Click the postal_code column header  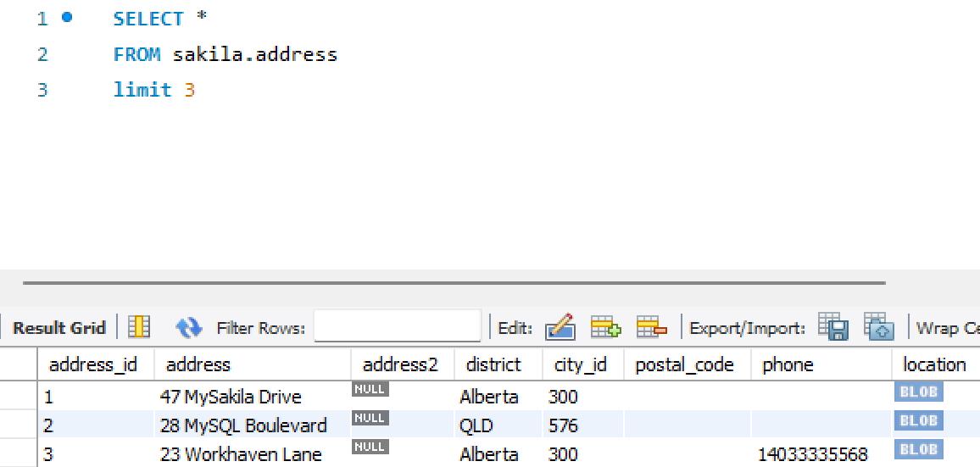[x=684, y=364]
